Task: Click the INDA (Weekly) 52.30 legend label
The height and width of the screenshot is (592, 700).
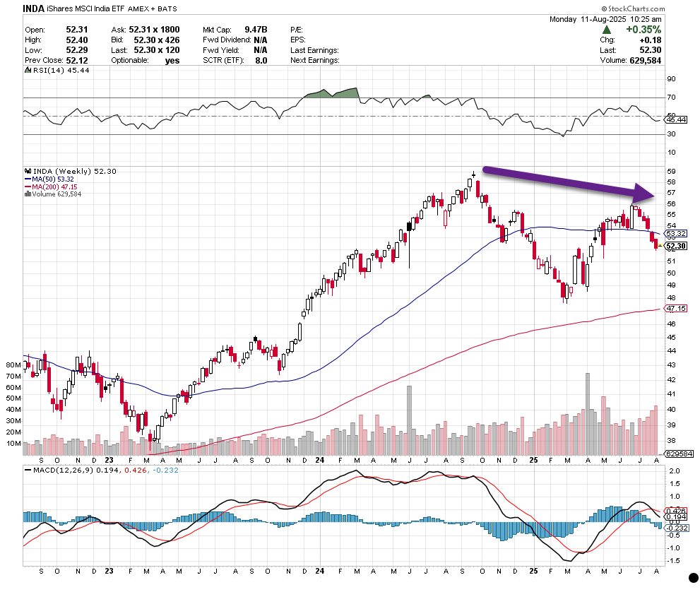Action: (75, 171)
